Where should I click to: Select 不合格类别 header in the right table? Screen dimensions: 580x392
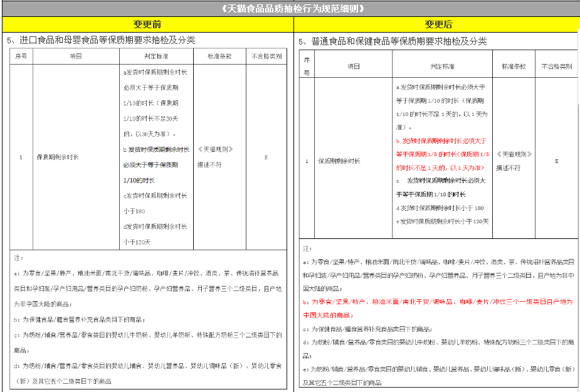click(x=556, y=66)
